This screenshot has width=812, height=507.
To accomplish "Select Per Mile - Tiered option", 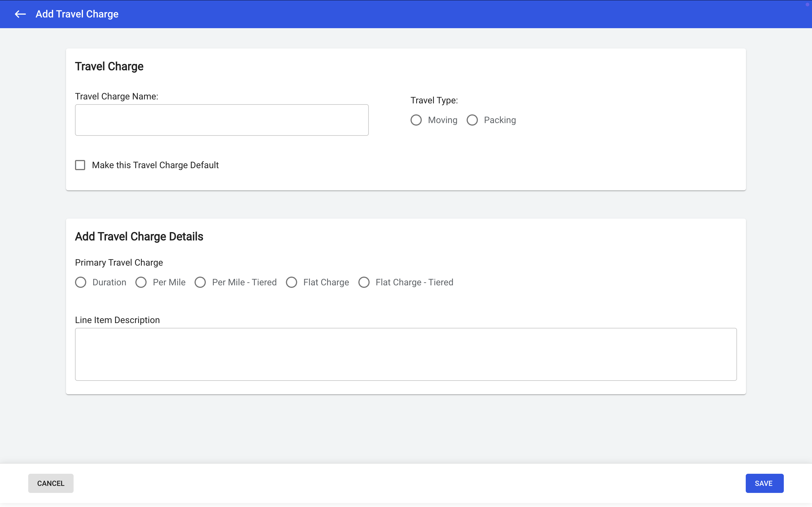I will [200, 282].
